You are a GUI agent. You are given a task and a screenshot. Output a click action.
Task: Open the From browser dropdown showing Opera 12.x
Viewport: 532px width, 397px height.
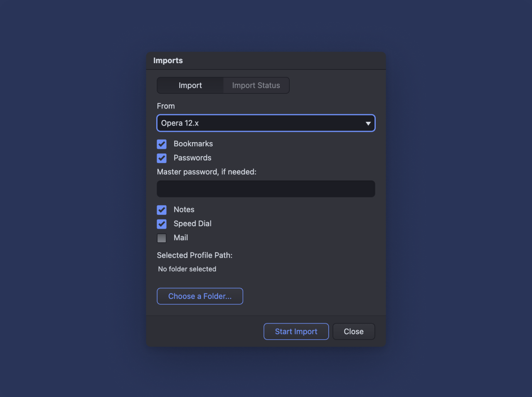[266, 123]
